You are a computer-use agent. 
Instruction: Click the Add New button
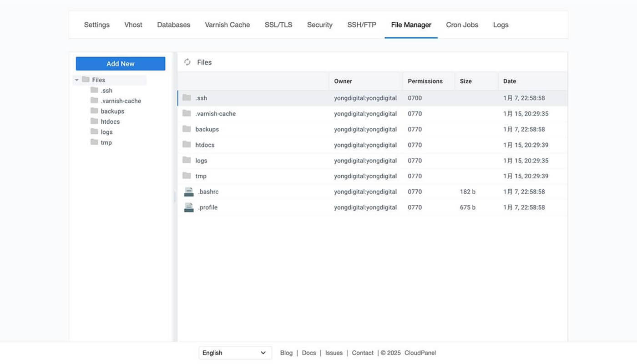pos(121,64)
